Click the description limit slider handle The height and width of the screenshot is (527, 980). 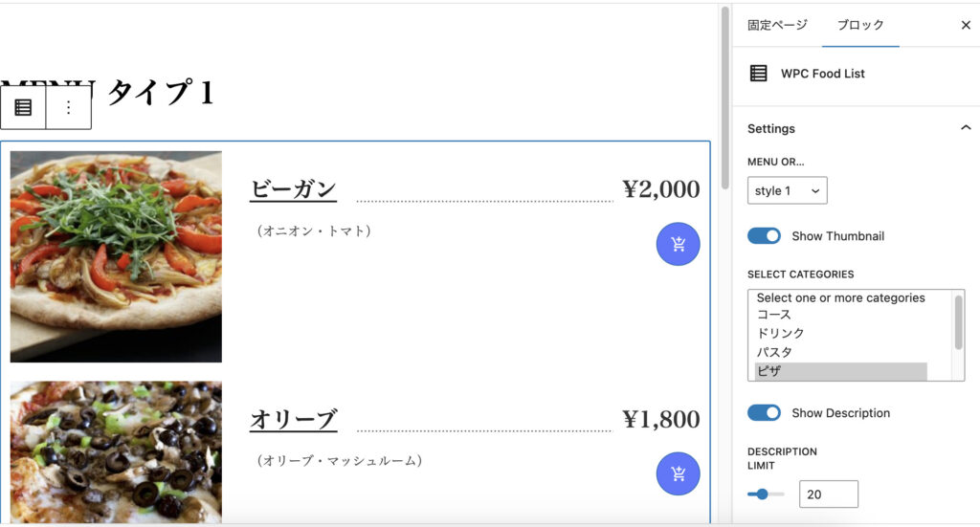762,494
